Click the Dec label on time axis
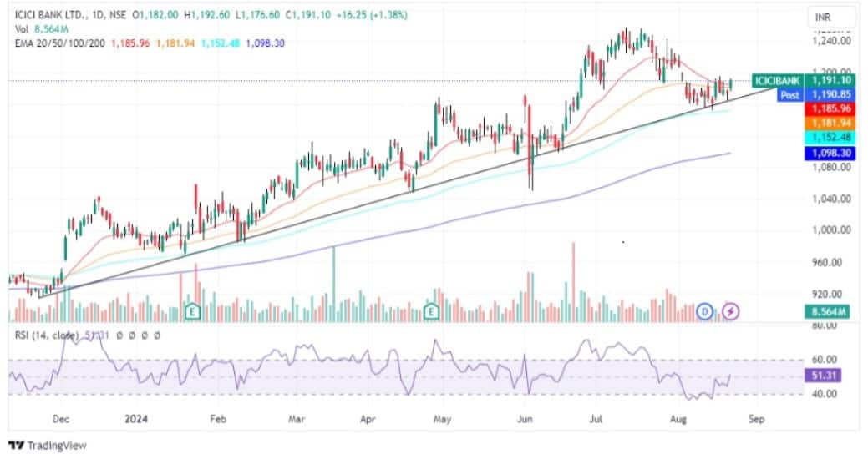Image resolution: width=868 pixels, height=459 pixels. point(61,419)
